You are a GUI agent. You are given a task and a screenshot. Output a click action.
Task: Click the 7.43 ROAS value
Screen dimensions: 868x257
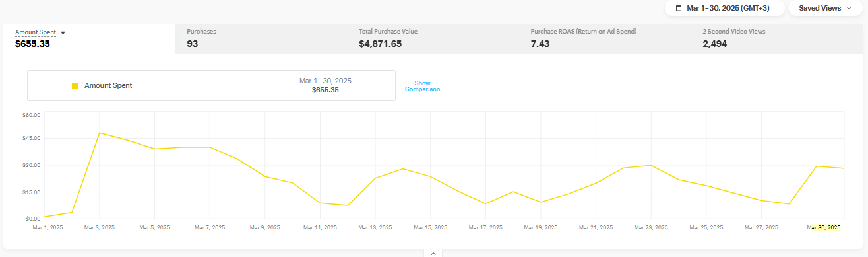pyautogui.click(x=540, y=44)
